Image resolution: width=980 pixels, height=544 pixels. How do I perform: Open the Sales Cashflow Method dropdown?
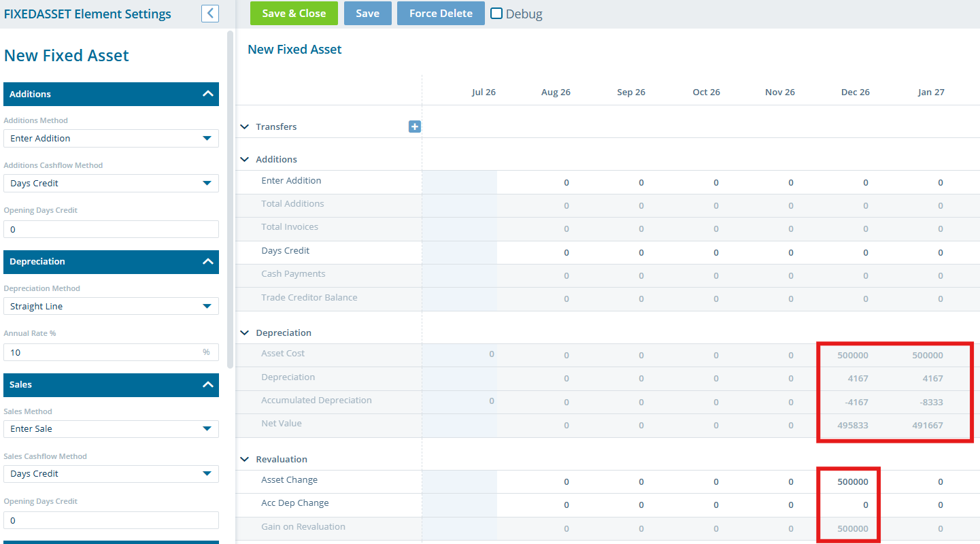(x=111, y=473)
